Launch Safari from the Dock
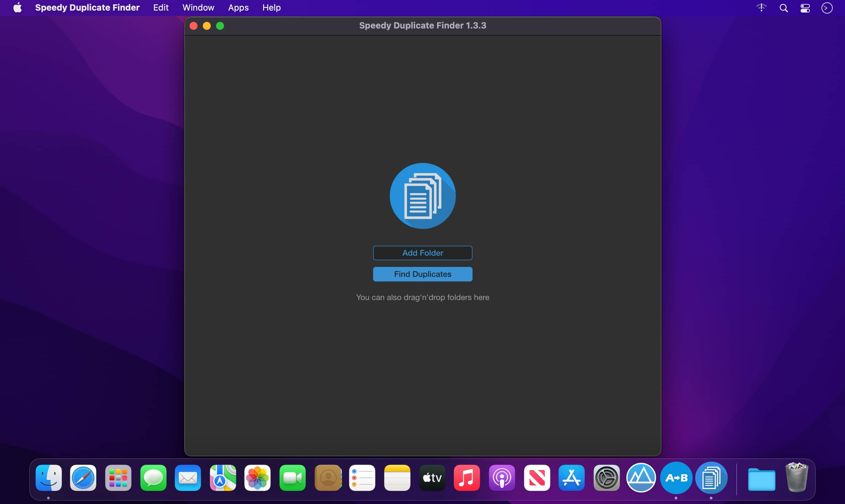The image size is (845, 504). [x=83, y=478]
